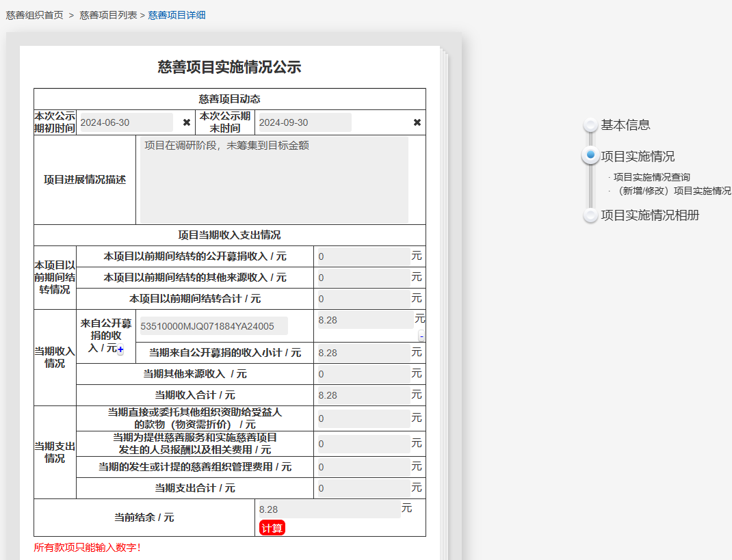Screen dimensions: 732x560
Task: Open the 项目实施情况查询 submenu item
Action: 651,177
